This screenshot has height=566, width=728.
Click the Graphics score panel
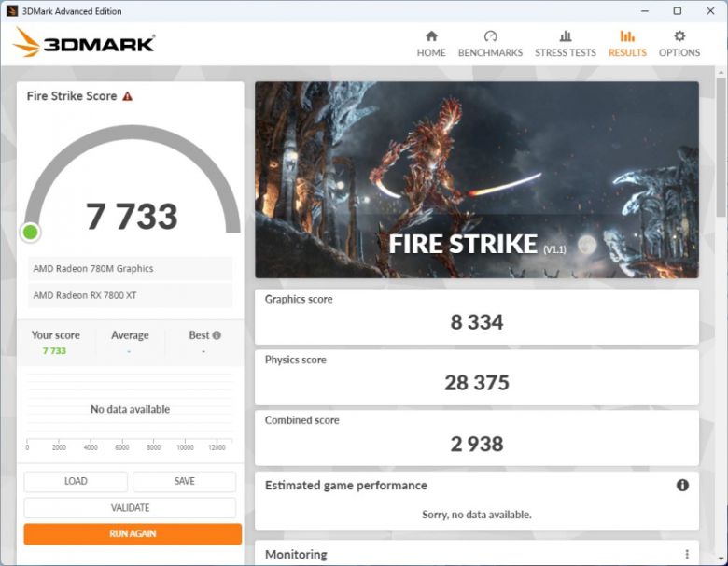pos(476,317)
